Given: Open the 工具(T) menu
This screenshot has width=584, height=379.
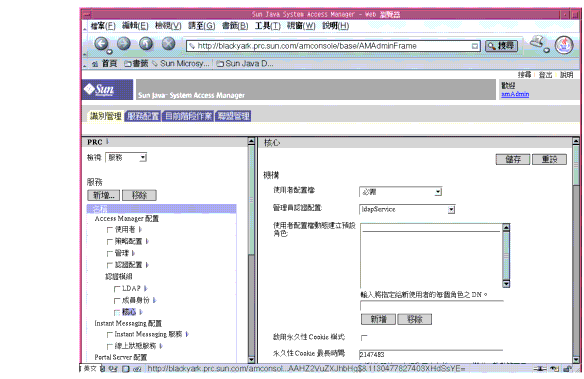Looking at the screenshot, I should click(268, 26).
